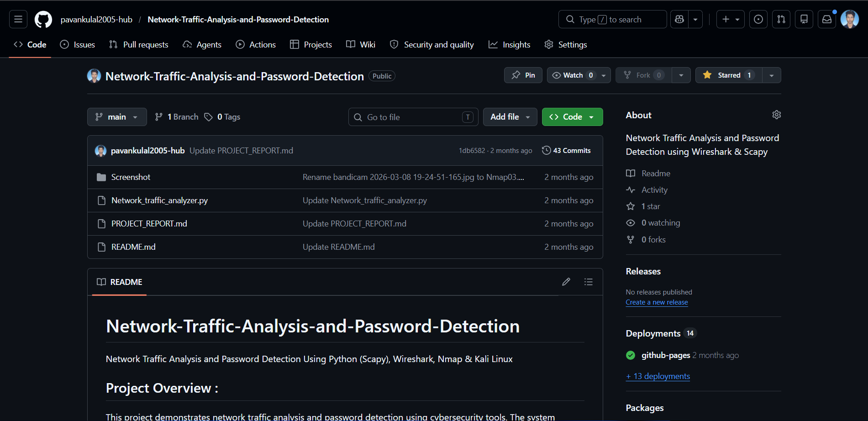The image size is (868, 421).
Task: Open the Activity link in About
Action: 647,190
